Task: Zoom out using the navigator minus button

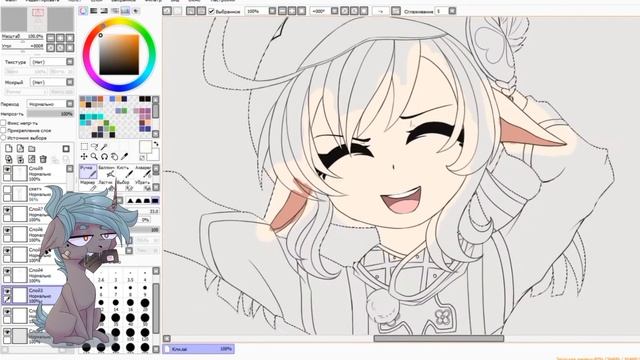Action: [51, 38]
